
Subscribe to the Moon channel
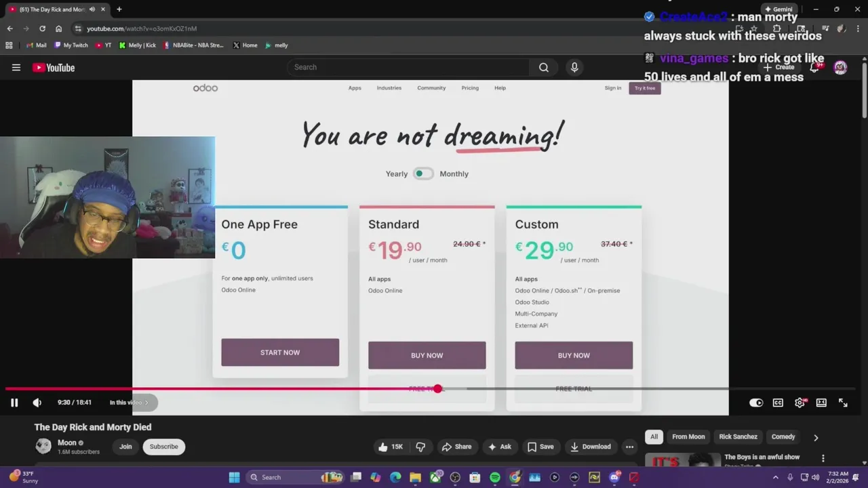[163, 447]
